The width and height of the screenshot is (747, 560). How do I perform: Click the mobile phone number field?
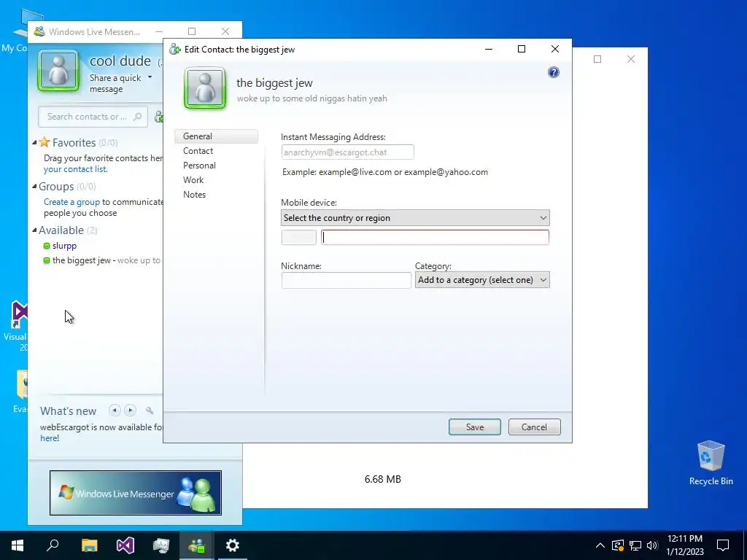(435, 238)
